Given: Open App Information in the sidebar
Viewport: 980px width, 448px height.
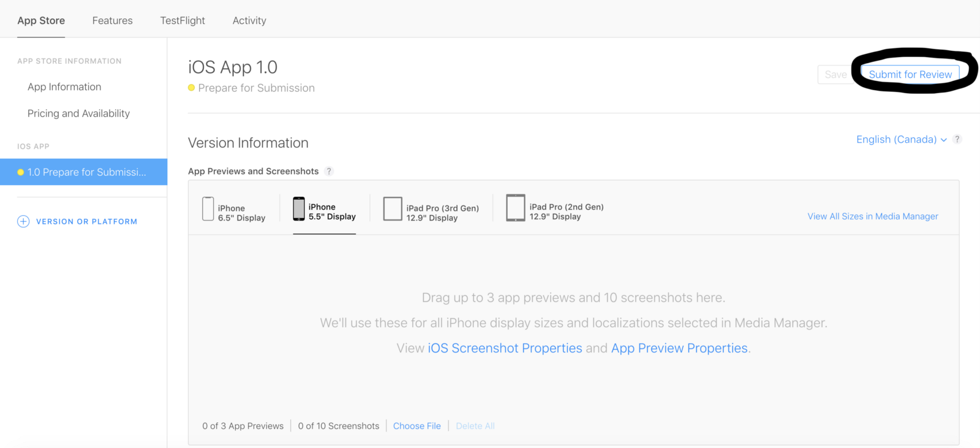Looking at the screenshot, I should 64,87.
